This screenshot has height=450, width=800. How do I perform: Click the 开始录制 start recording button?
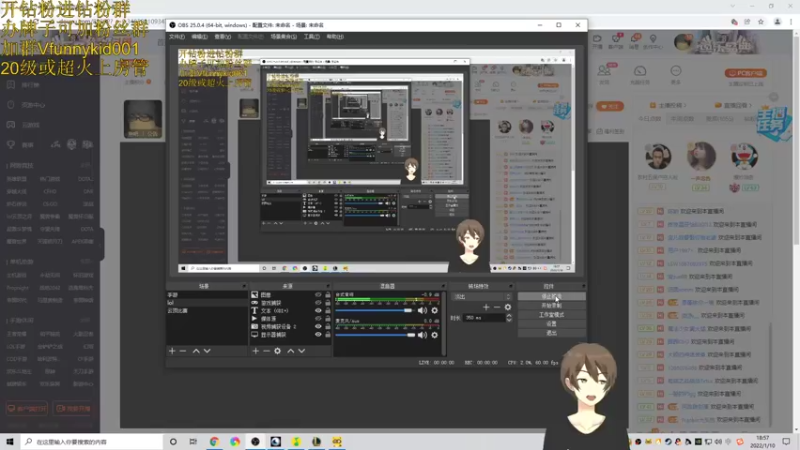552,306
